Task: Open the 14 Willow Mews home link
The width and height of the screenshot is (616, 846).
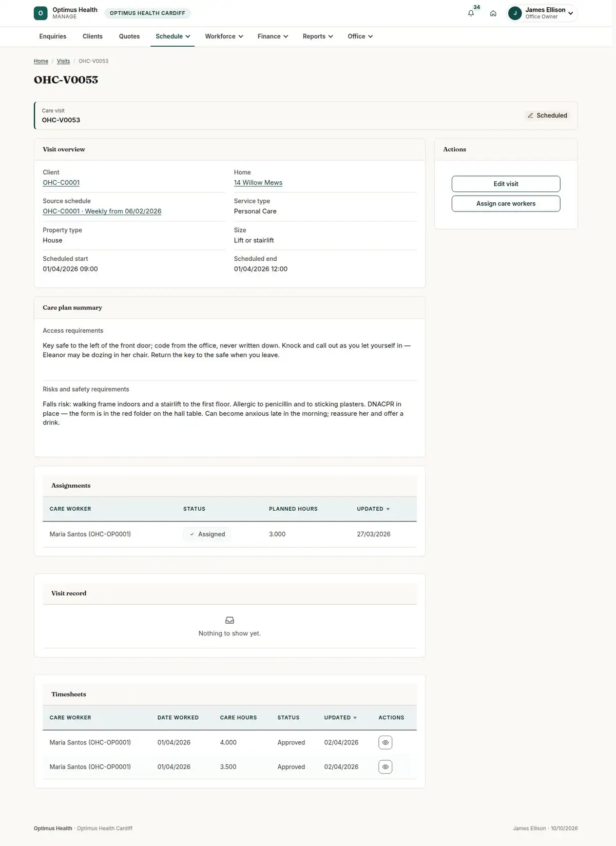Action: pyautogui.click(x=258, y=183)
